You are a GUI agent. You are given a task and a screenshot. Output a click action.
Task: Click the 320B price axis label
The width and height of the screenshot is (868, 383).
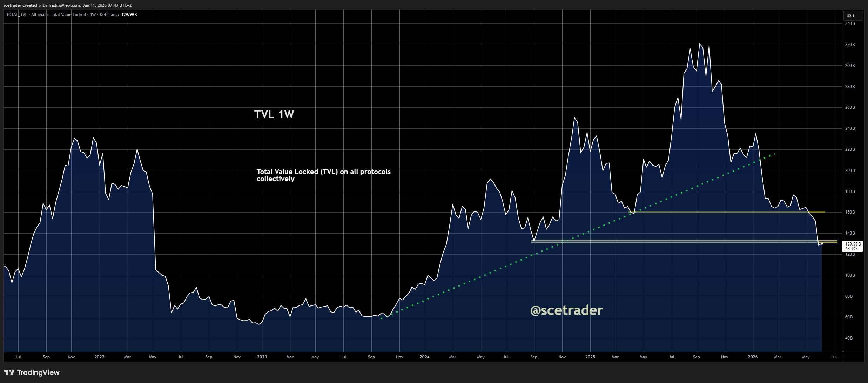pos(850,45)
